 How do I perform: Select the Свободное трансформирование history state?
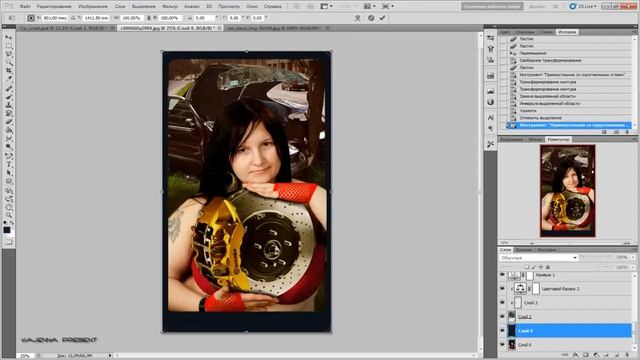[x=551, y=60]
